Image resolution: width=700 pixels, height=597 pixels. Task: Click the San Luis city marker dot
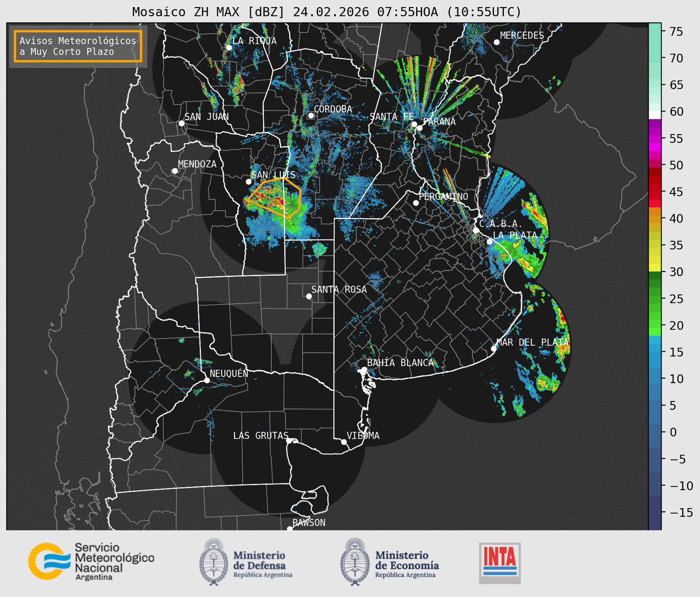point(249,182)
